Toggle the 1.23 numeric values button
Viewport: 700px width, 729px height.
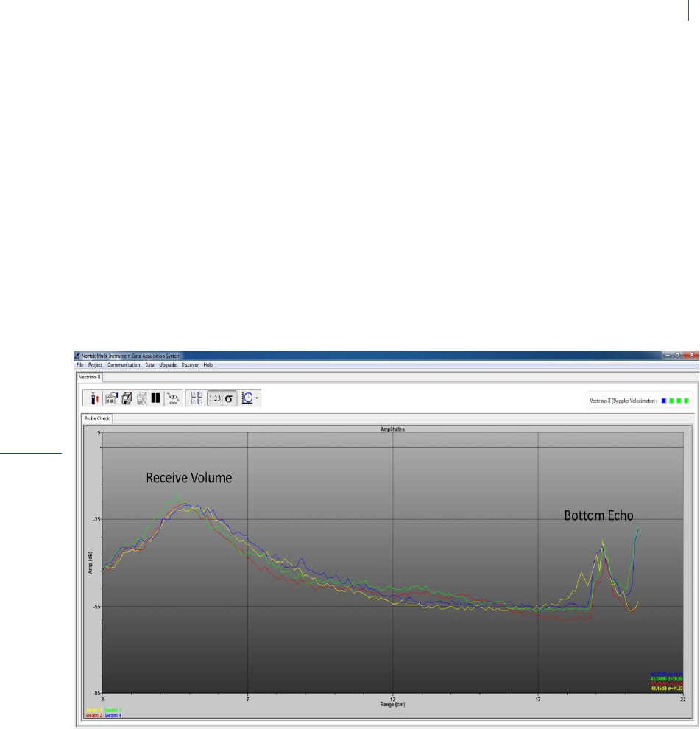[x=214, y=398]
